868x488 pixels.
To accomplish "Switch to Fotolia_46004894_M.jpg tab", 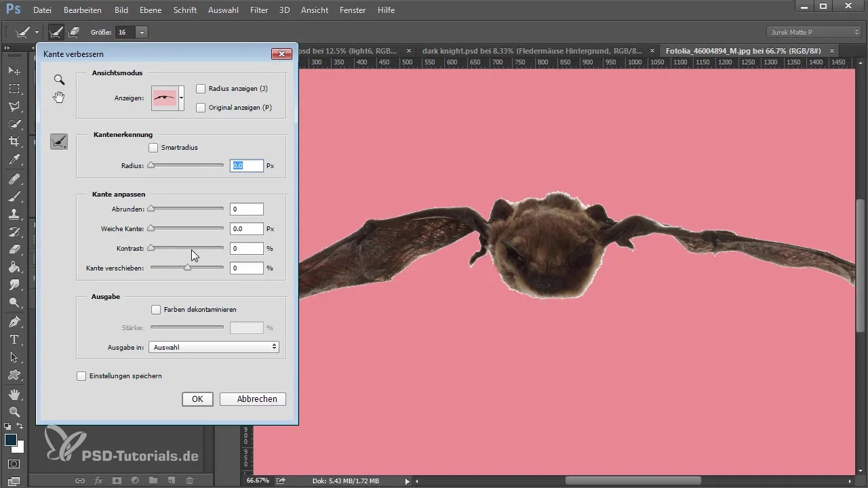I will [x=744, y=51].
